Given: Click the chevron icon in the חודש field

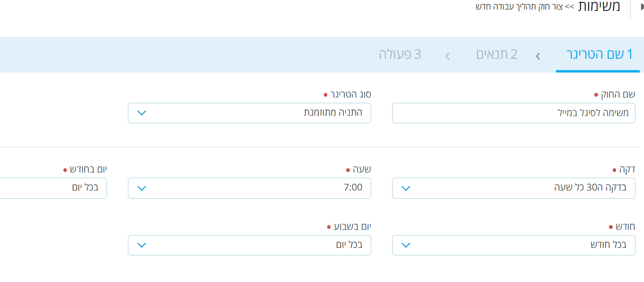Looking at the screenshot, I should (x=406, y=245).
